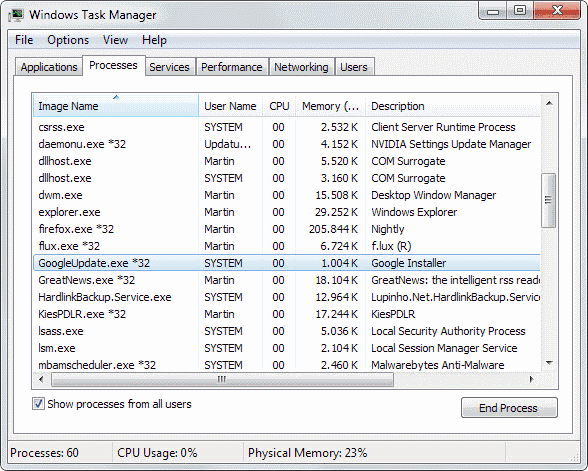Click the Nightly description cell
This screenshot has width=588, height=471.
tap(388, 229)
